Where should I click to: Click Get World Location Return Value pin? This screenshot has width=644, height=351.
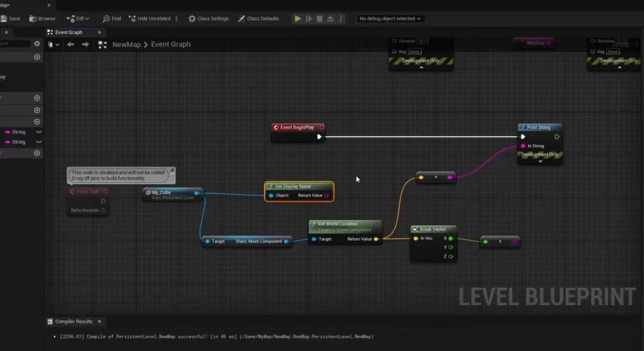pos(376,239)
